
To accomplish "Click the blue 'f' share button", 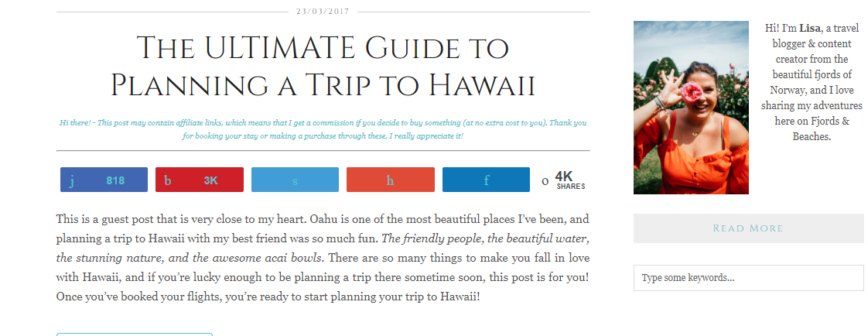I will [486, 180].
